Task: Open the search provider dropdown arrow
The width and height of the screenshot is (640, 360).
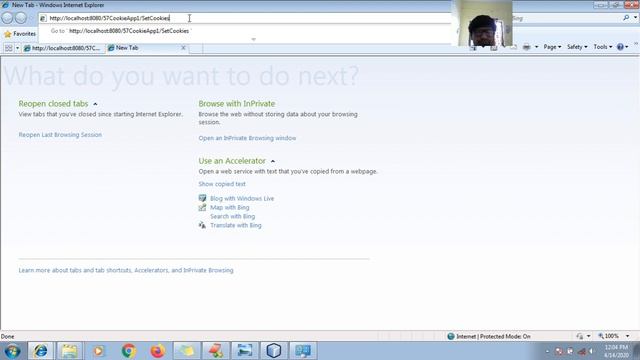Action: (x=635, y=18)
